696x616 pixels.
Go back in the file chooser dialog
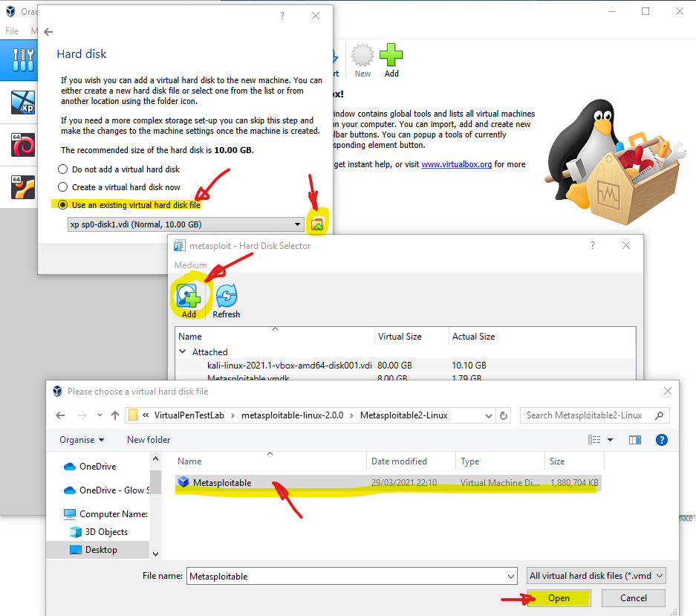(x=60, y=415)
